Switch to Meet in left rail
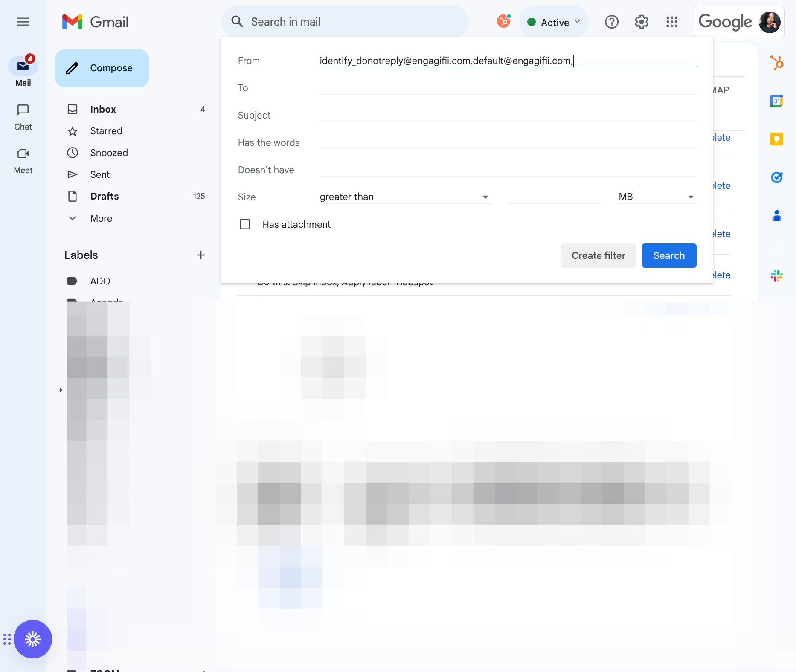Viewport: 796px width, 672px height. (x=23, y=161)
